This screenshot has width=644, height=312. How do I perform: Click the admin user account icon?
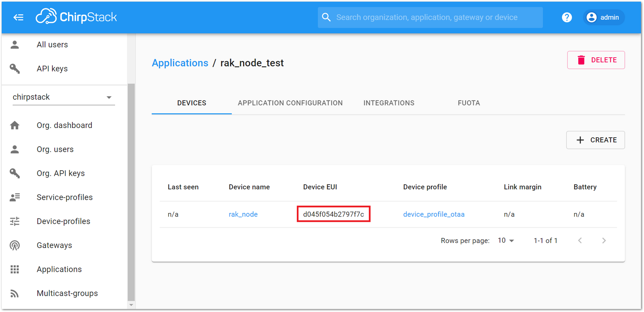click(592, 17)
